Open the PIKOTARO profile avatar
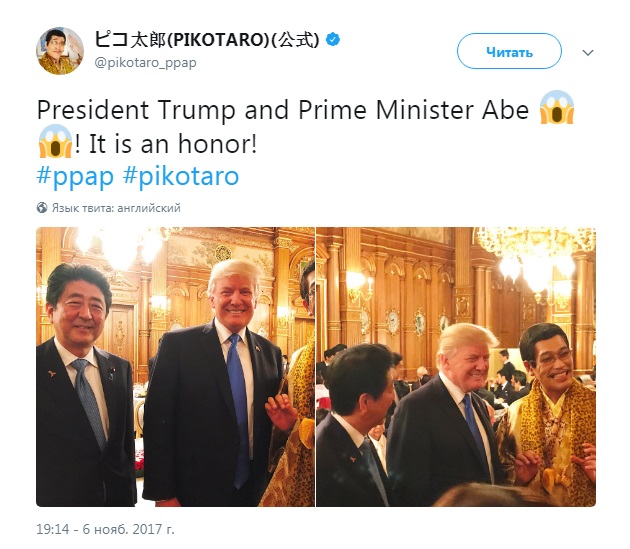 point(60,51)
